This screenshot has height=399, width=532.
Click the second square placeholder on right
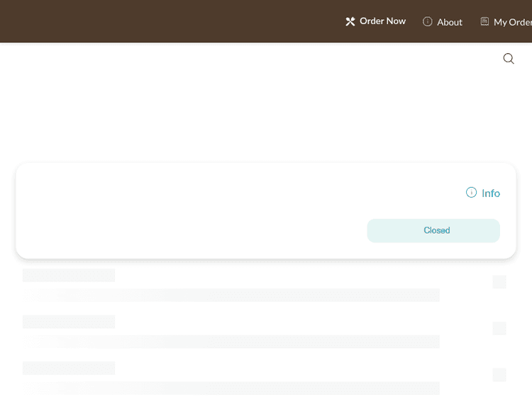click(499, 328)
